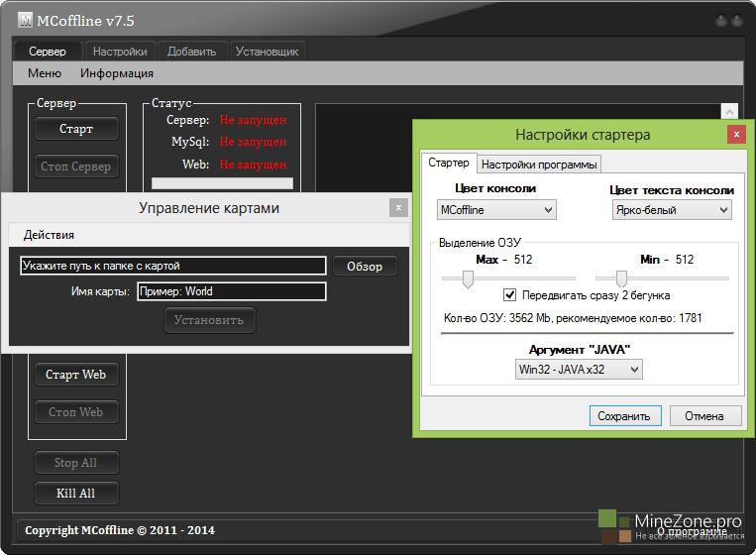This screenshot has height=555, width=756.
Task: Open the Меню menu
Action: coord(45,73)
